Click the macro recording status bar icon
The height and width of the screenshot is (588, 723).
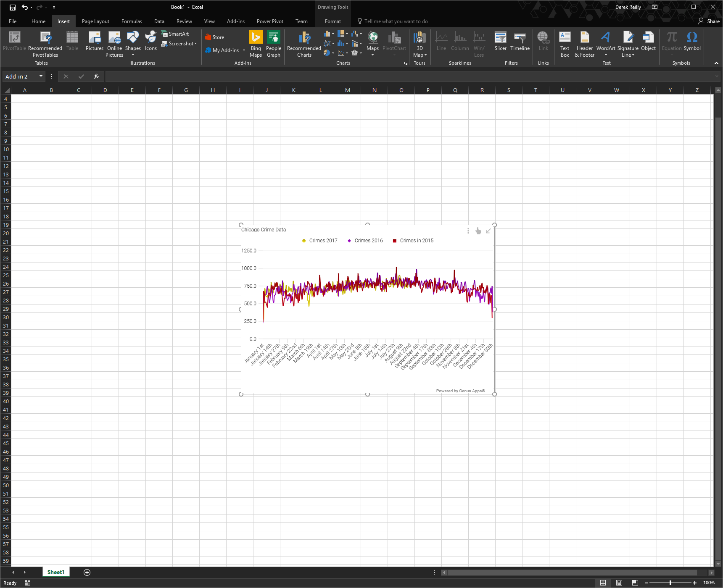coord(28,583)
